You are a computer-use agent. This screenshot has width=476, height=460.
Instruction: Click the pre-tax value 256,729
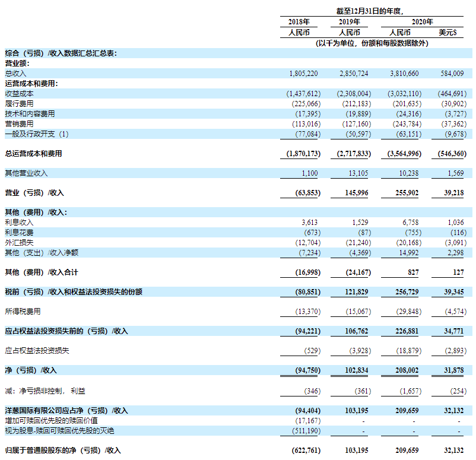tap(407, 292)
